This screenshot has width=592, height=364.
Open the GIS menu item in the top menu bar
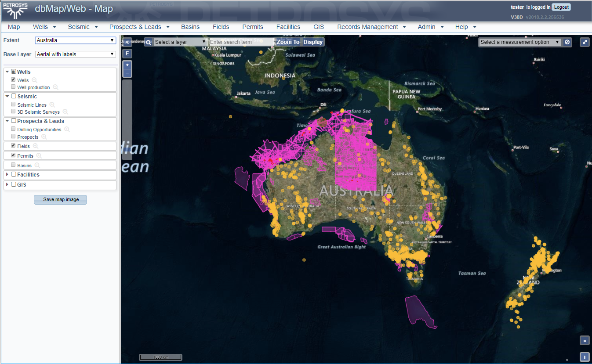(319, 27)
